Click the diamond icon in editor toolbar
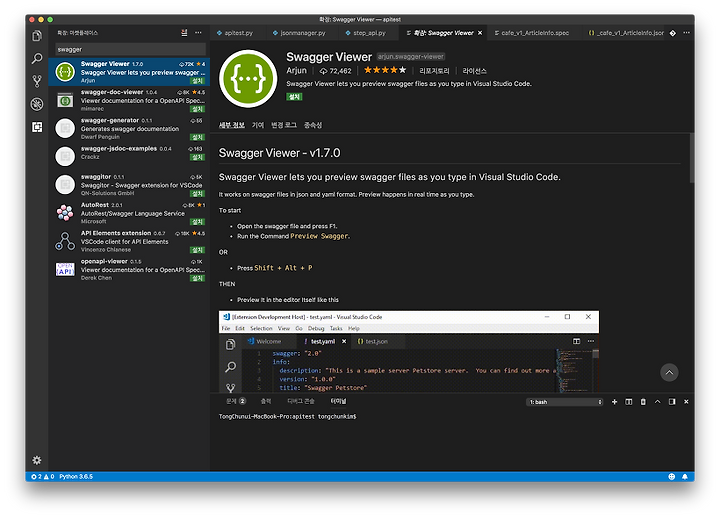720x518 pixels. 673,33
